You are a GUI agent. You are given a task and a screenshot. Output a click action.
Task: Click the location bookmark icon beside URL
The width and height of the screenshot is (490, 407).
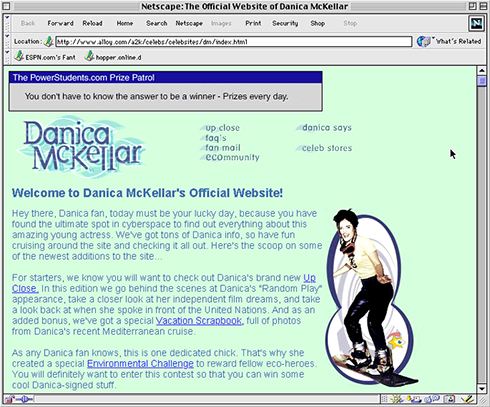pyautogui.click(x=49, y=41)
